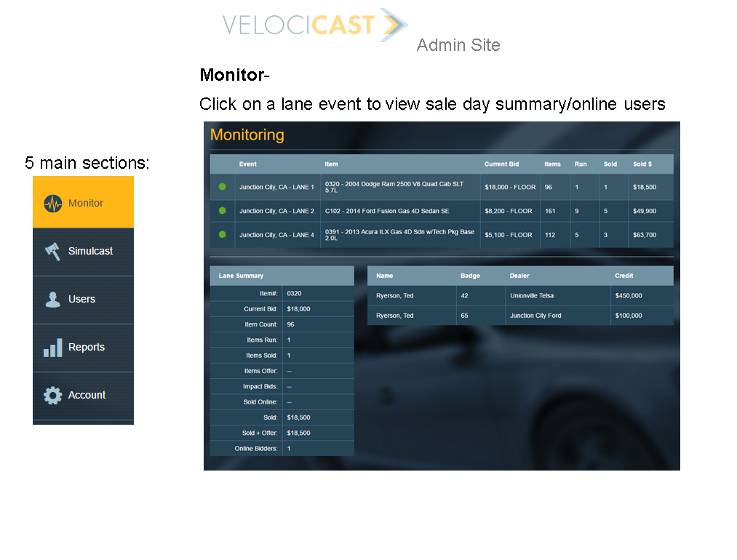Click the Current Bid column header
Viewport: 737px width, 560px height.
501,164
